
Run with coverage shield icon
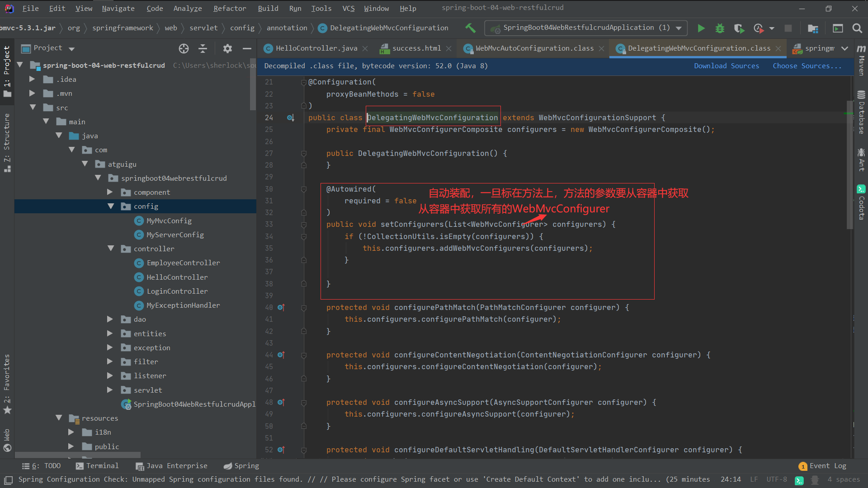pyautogui.click(x=739, y=28)
